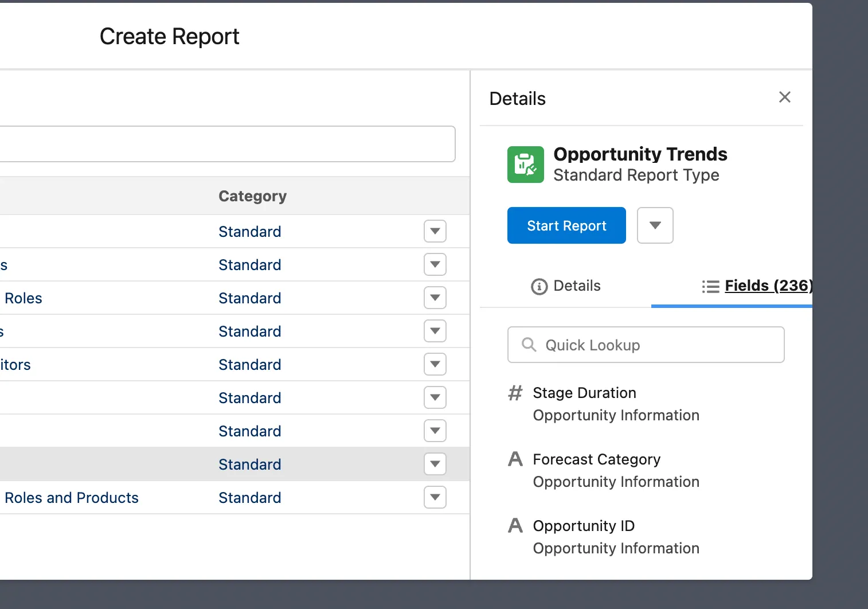
Task: Click the Details tab info icon
Action: 539,286
